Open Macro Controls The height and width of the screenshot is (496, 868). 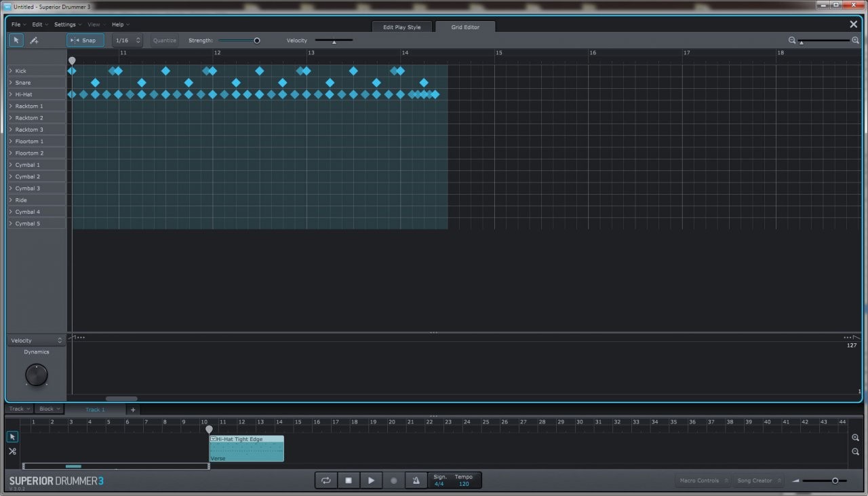(703, 480)
